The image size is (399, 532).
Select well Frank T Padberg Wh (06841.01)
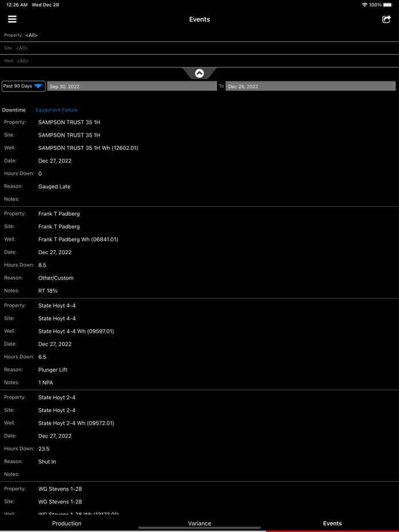point(78,240)
